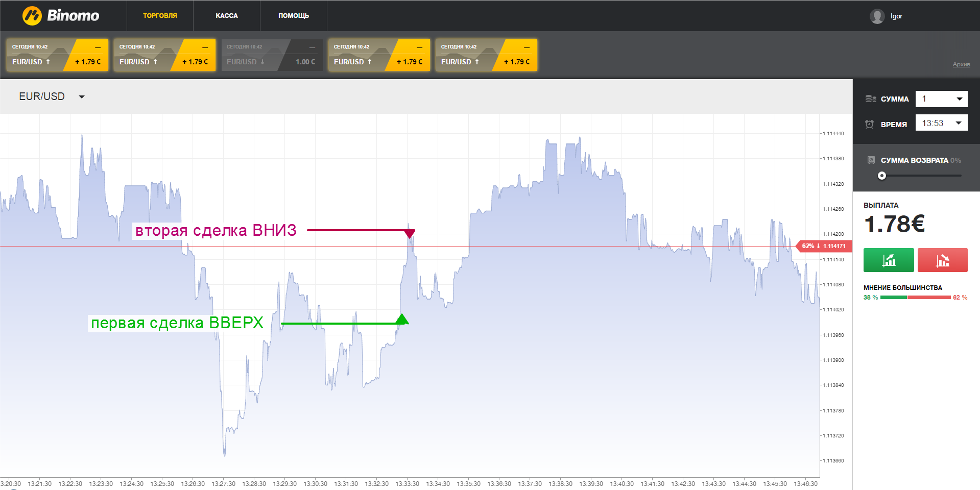Click the СУММА ВОЗВРАТА refund icon

pos(871,160)
